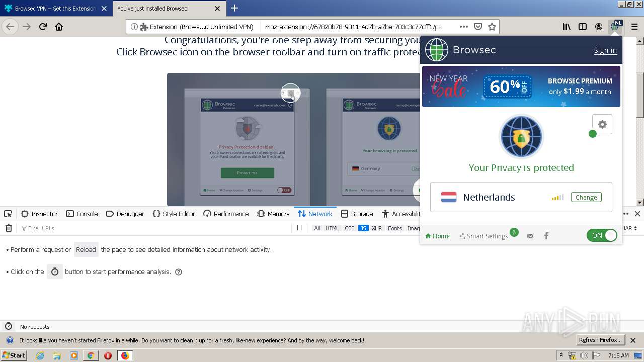Click the Browsec extension toolbar icon
The height and width of the screenshot is (362, 644).
[x=615, y=27]
